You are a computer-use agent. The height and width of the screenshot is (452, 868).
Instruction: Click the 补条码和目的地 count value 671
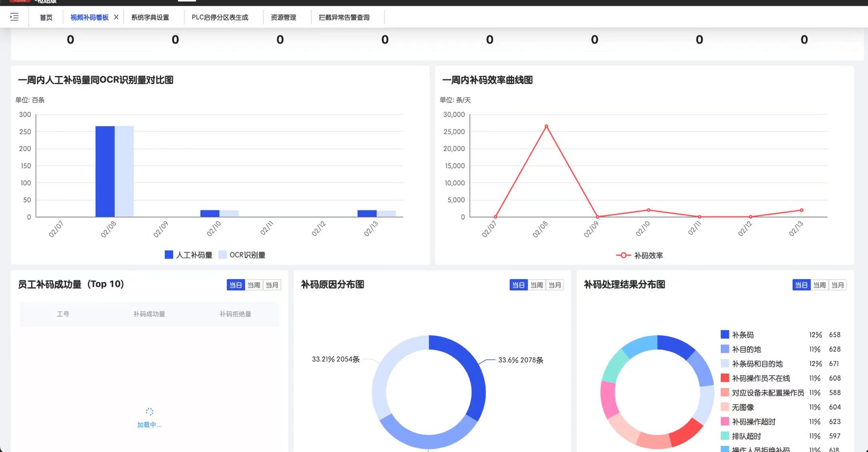pyautogui.click(x=834, y=364)
